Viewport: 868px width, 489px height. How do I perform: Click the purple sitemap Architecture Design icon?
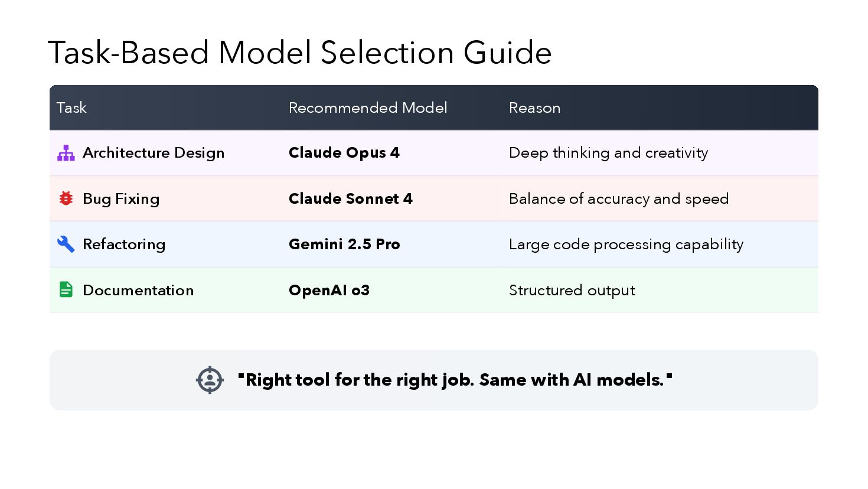66,153
